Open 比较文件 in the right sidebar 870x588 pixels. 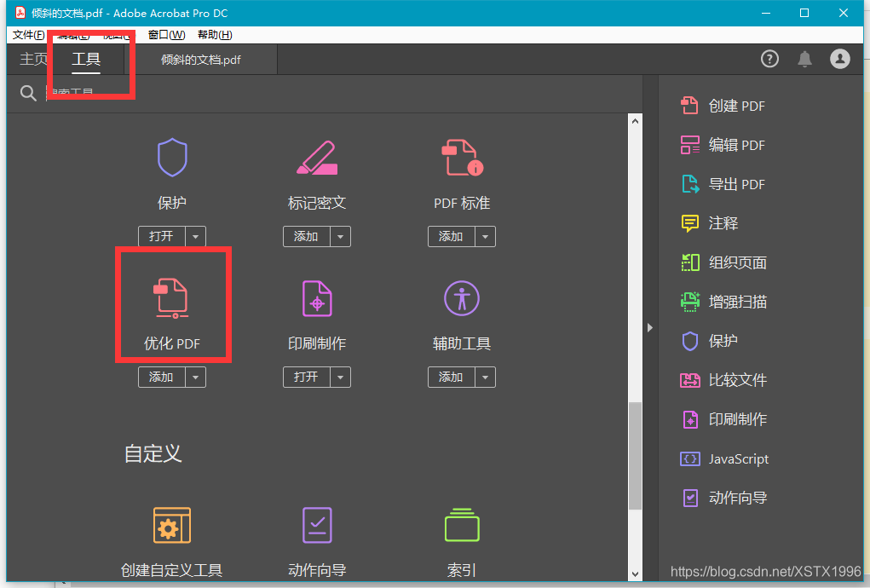tap(724, 380)
